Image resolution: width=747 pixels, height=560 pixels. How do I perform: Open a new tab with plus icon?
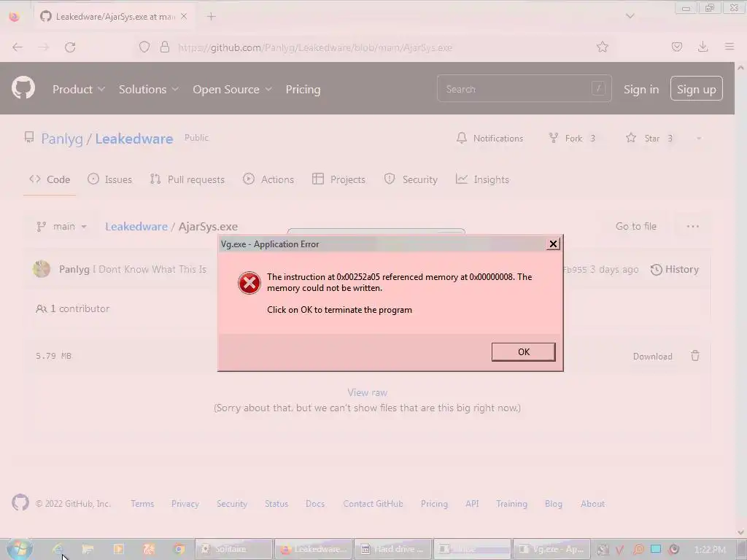[212, 17]
